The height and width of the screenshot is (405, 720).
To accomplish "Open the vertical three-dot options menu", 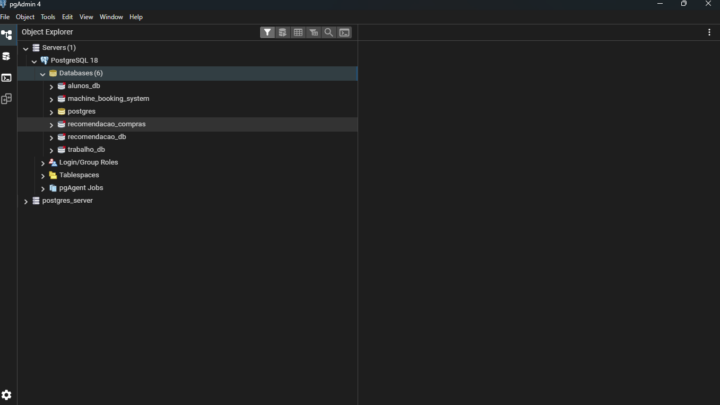I will [x=709, y=32].
